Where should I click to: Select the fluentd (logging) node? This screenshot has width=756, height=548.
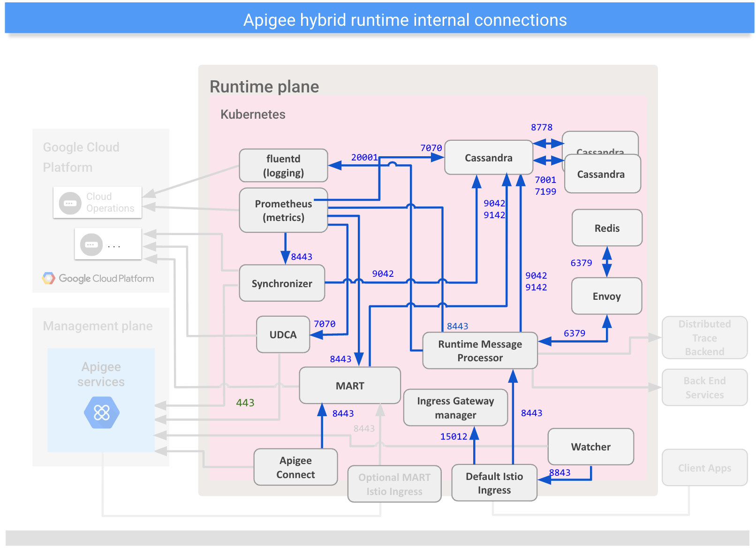tap(283, 165)
